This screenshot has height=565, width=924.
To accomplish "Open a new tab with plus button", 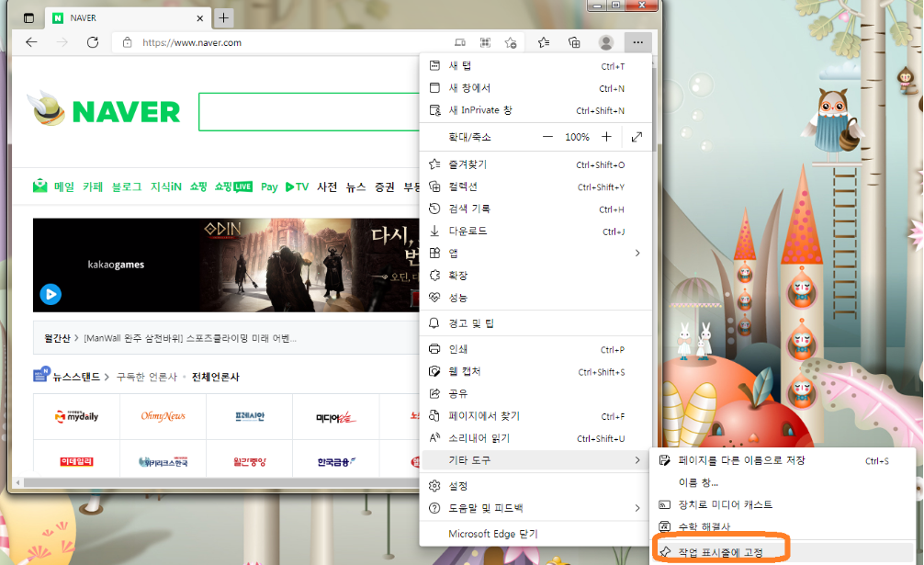I will 223,18.
